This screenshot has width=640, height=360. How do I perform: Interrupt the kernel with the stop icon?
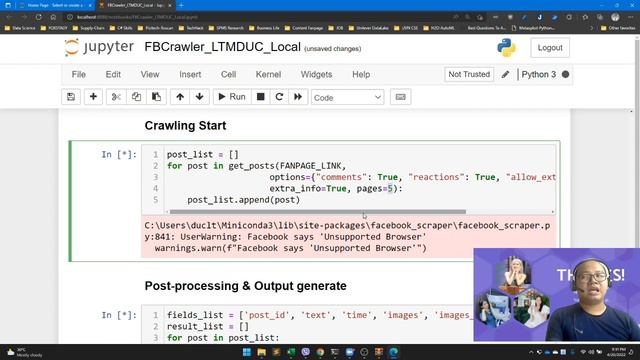point(260,97)
